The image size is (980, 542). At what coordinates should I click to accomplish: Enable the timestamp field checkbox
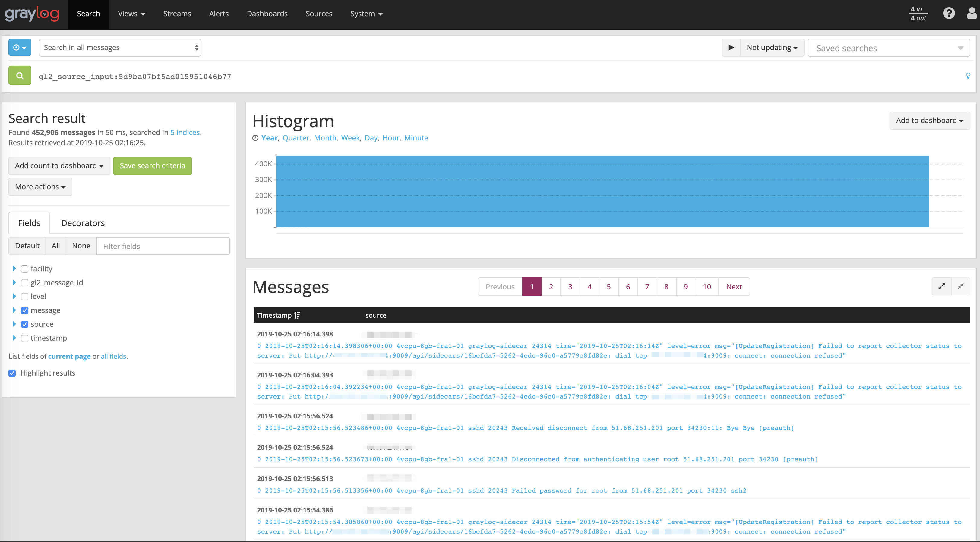(25, 338)
